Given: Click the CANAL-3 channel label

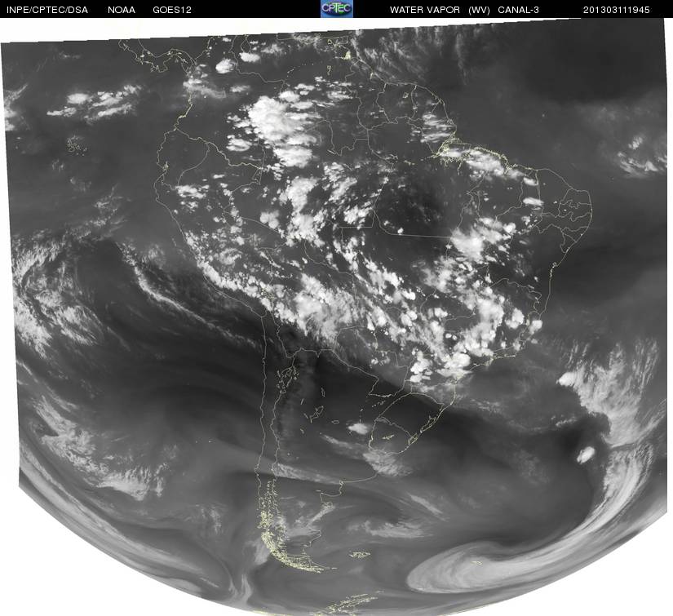Looking at the screenshot, I should 519,10.
